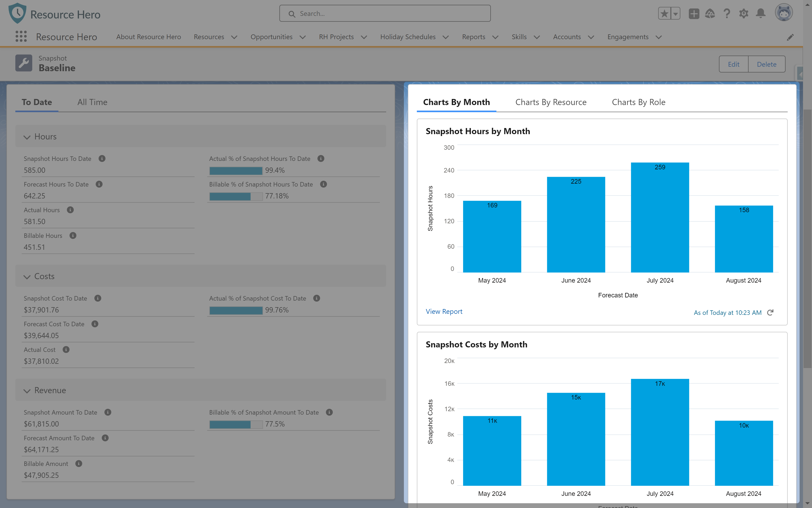Show info for Forecast Cost To Date

click(x=95, y=324)
